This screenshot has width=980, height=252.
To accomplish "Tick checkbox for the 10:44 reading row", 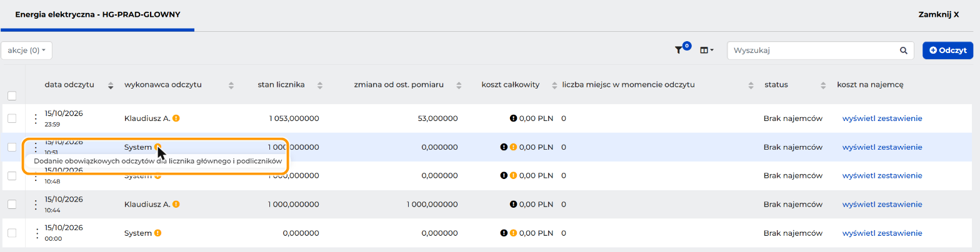I will pyautogui.click(x=12, y=204).
